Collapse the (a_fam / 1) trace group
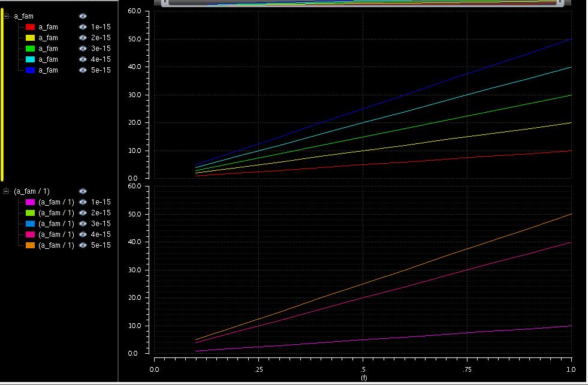 coord(7,191)
